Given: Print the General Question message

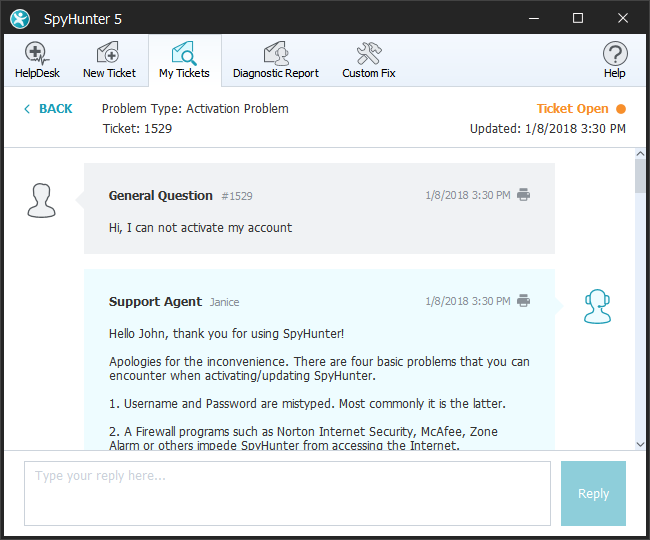Looking at the screenshot, I should [x=523, y=195].
